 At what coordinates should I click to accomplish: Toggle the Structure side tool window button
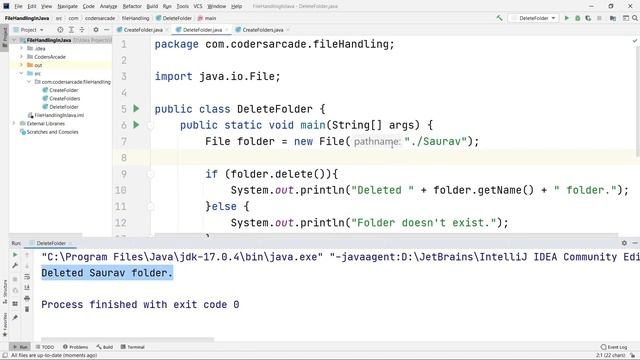coord(5,292)
